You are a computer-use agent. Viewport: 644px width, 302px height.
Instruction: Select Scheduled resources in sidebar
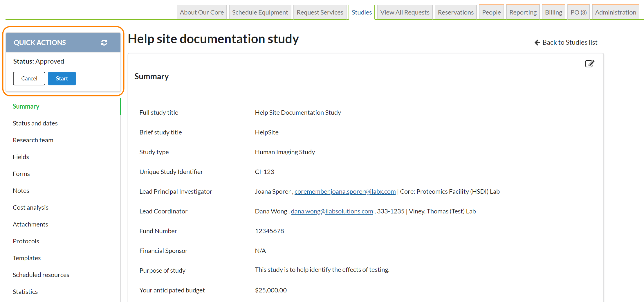click(41, 275)
